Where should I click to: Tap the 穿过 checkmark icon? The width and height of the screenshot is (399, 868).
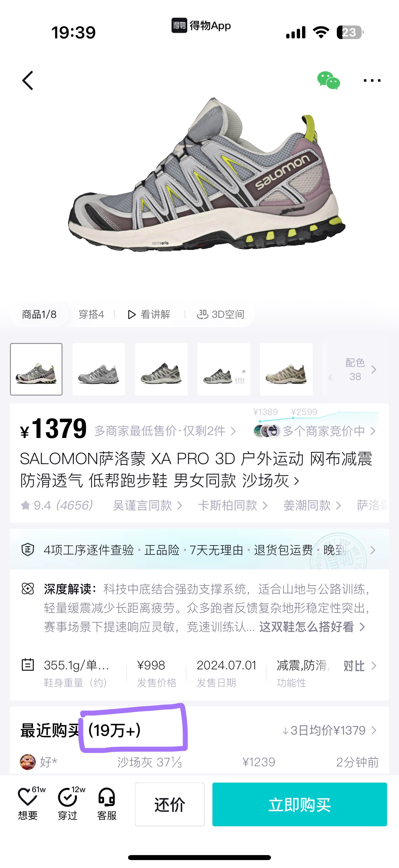(x=67, y=796)
